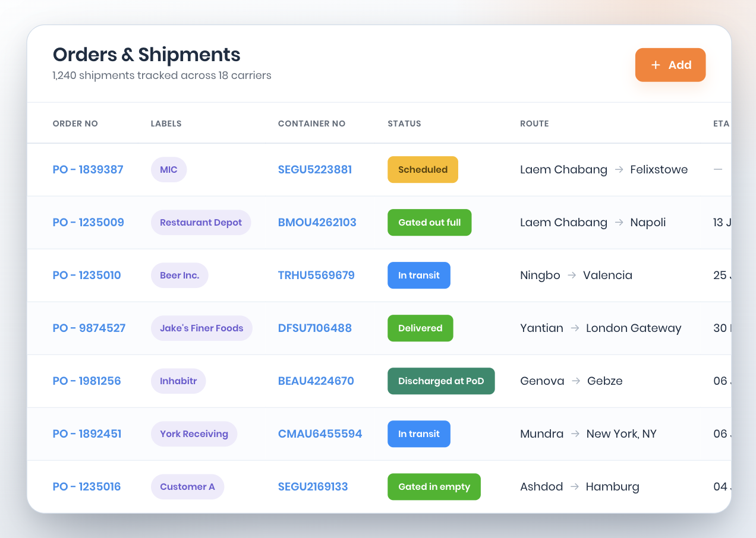Click the LABELS column header

point(166,124)
